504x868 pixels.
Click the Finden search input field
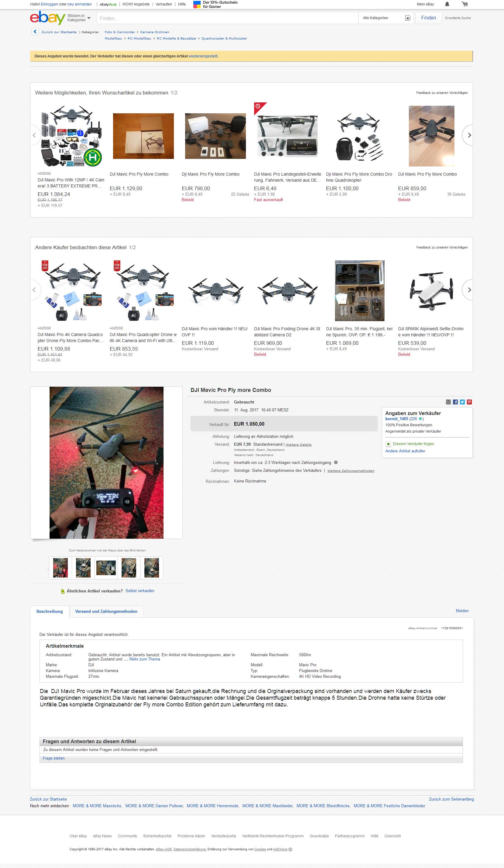tap(227, 18)
